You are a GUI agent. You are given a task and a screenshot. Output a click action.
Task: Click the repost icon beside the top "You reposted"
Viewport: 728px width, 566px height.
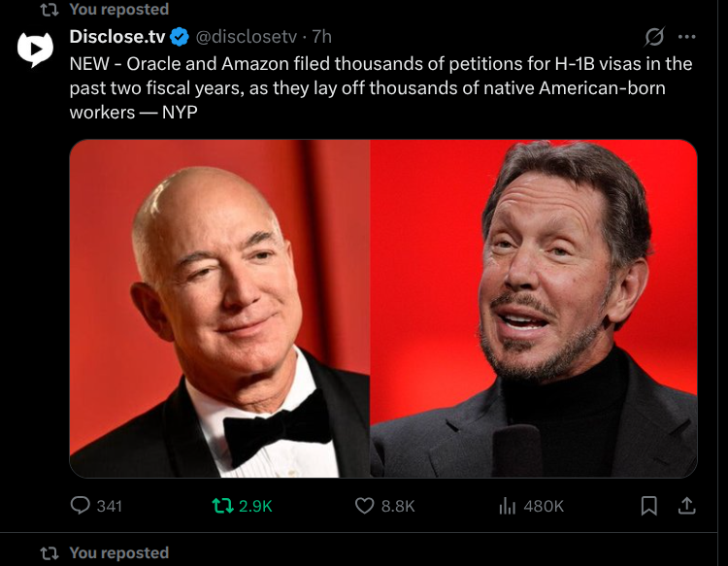[x=48, y=10]
